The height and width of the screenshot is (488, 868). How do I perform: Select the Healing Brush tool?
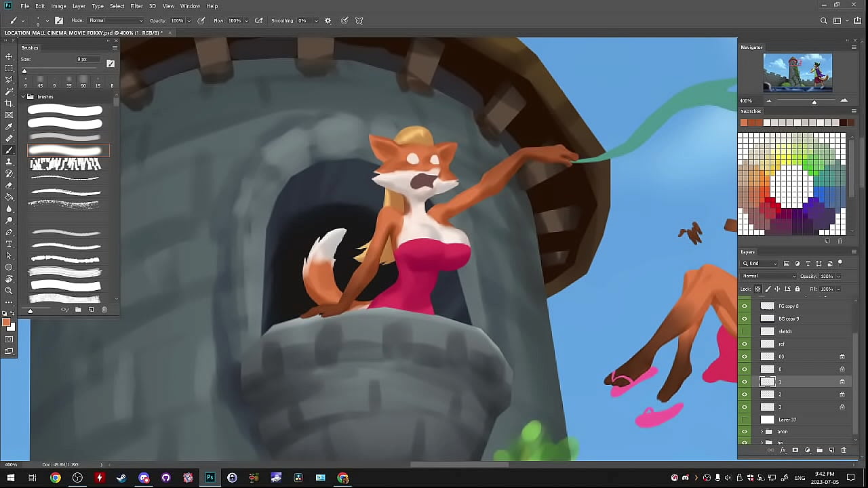pyautogui.click(x=9, y=138)
